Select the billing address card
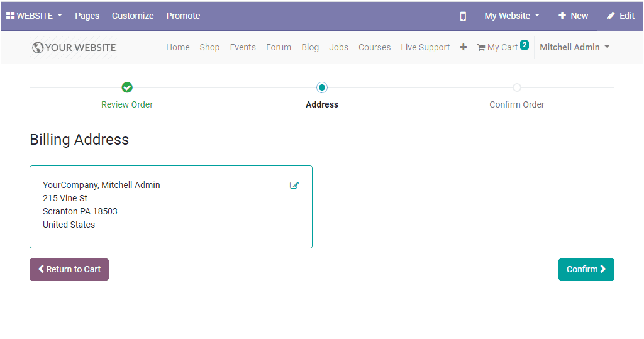This screenshot has width=644, height=339. [171, 207]
